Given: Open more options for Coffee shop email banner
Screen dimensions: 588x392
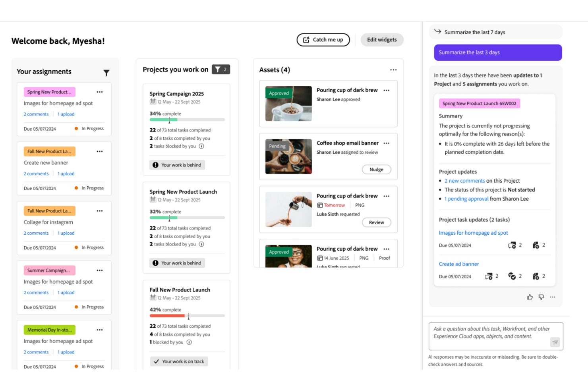Looking at the screenshot, I should coord(387,143).
